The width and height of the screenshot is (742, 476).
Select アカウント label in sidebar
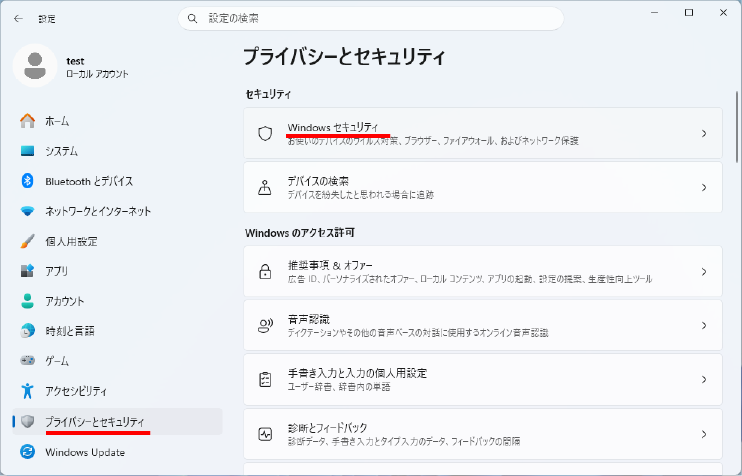[65, 301]
